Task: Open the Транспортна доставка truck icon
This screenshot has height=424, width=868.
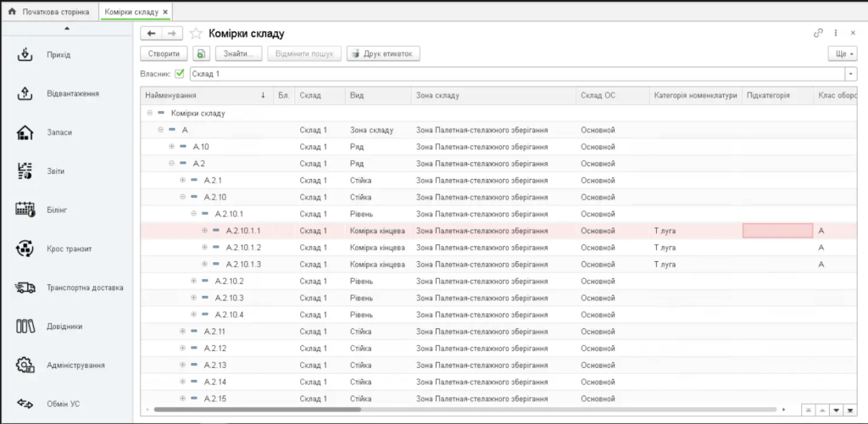Action: pos(25,287)
